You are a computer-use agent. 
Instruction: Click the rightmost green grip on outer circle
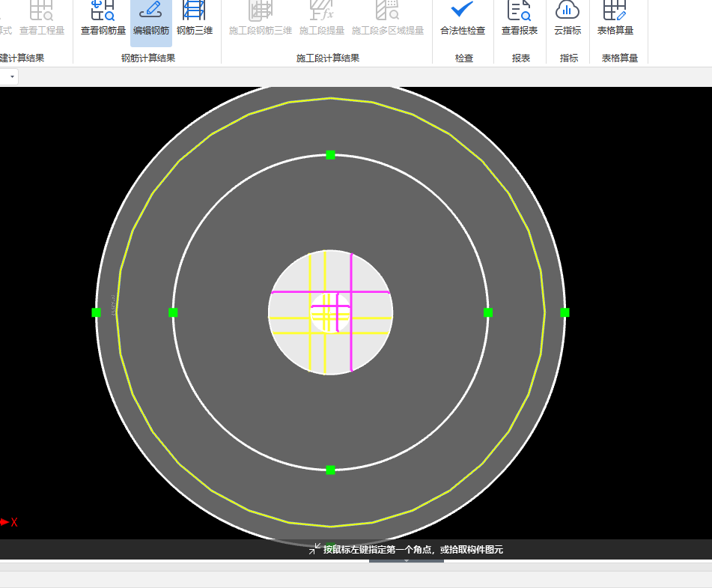pyautogui.click(x=565, y=312)
